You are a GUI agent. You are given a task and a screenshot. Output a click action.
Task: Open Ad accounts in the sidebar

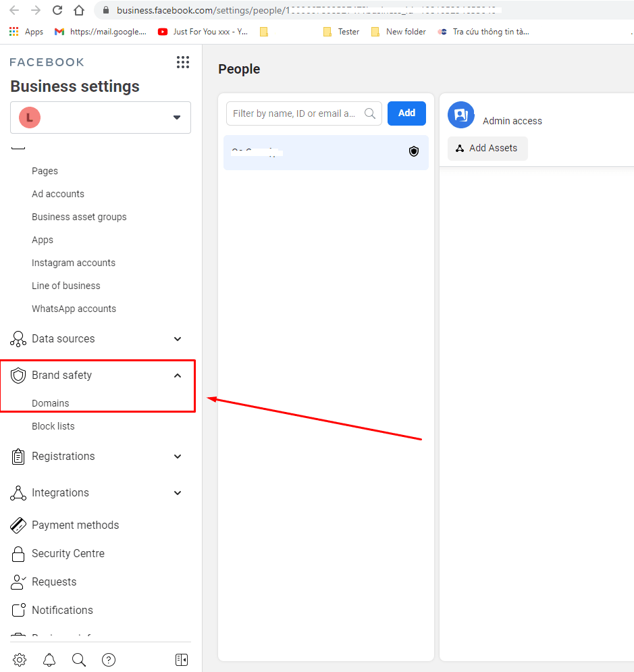[58, 194]
